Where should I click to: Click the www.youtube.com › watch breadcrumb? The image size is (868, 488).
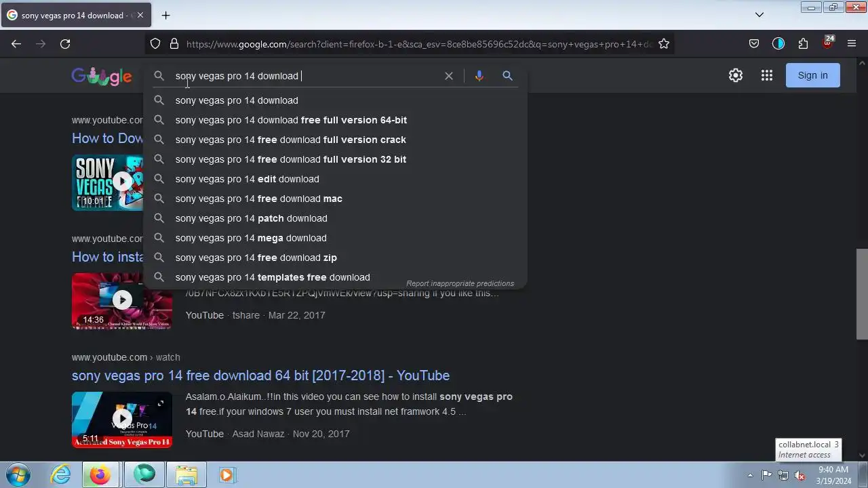click(125, 357)
